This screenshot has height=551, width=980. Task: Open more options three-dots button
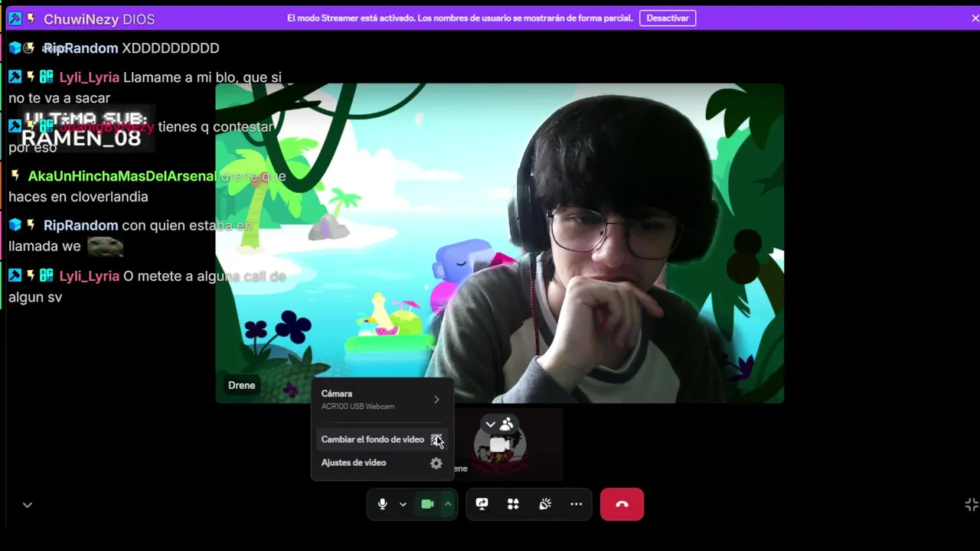pos(577,504)
